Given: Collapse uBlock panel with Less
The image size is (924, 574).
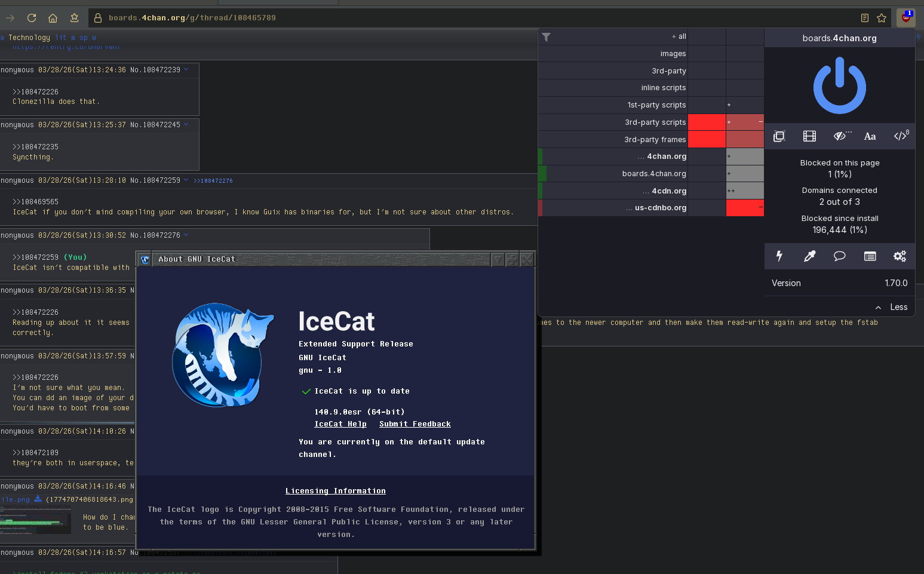Looking at the screenshot, I should 892,307.
